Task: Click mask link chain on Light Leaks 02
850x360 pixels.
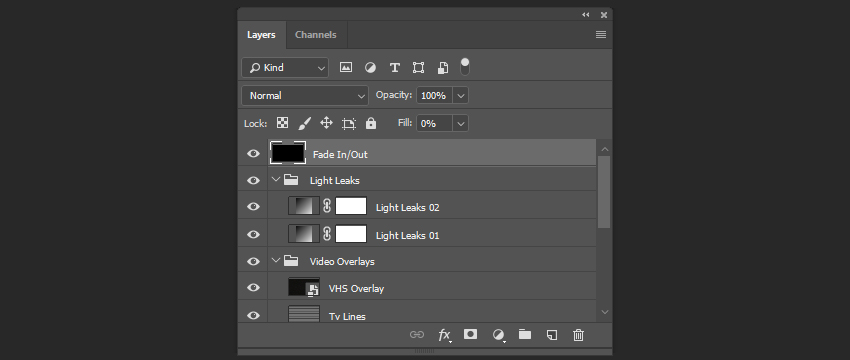Action: coord(327,206)
